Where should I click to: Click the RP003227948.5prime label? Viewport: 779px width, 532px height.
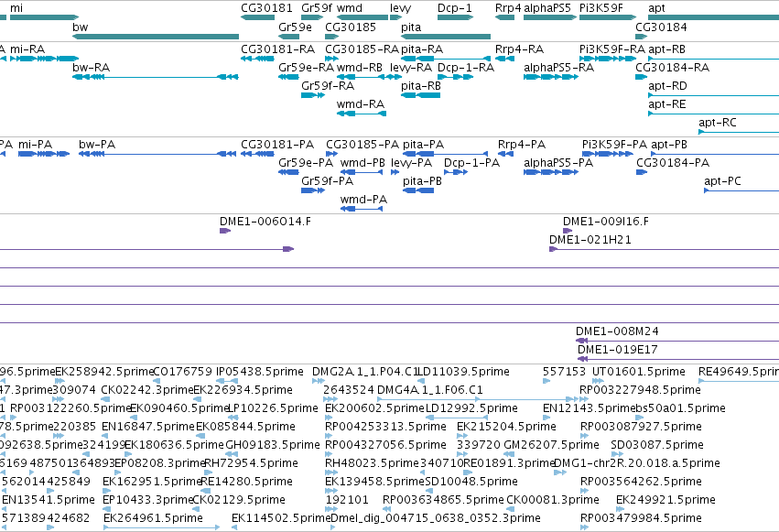pos(640,390)
